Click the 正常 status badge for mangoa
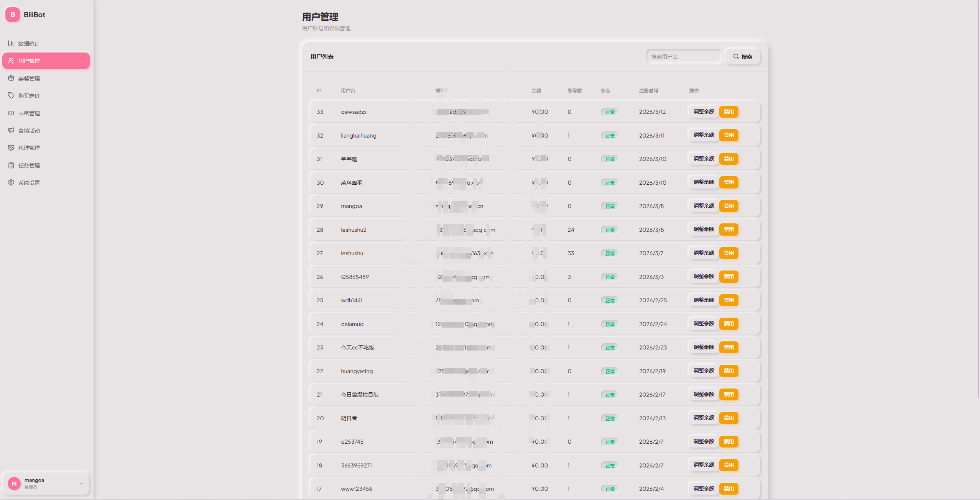The height and width of the screenshot is (500, 980). 609,206
